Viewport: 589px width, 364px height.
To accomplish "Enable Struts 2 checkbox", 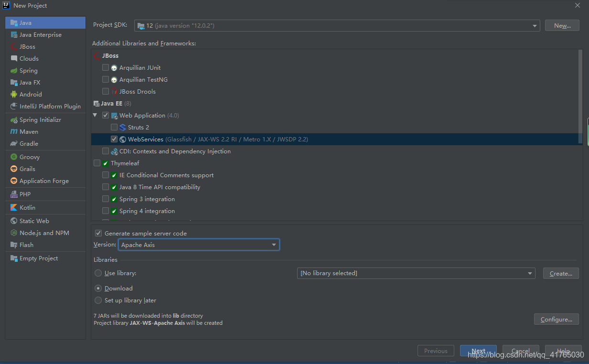I will point(114,127).
